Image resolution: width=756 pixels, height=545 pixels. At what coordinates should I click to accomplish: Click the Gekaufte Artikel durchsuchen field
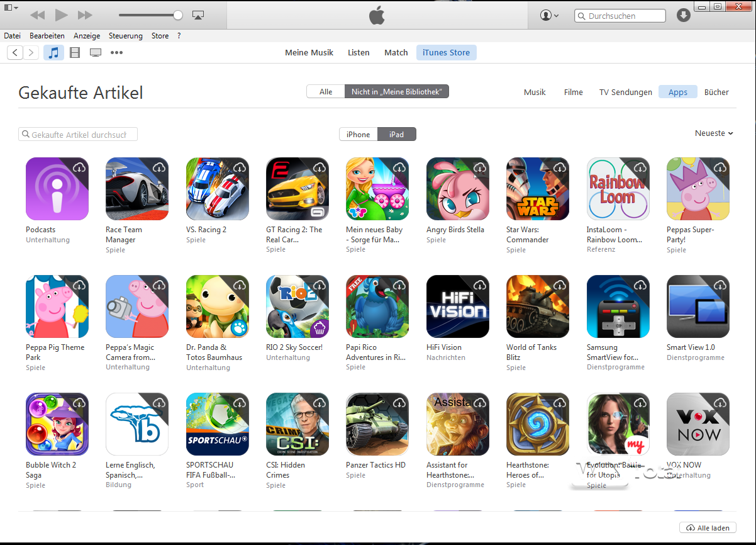point(78,134)
